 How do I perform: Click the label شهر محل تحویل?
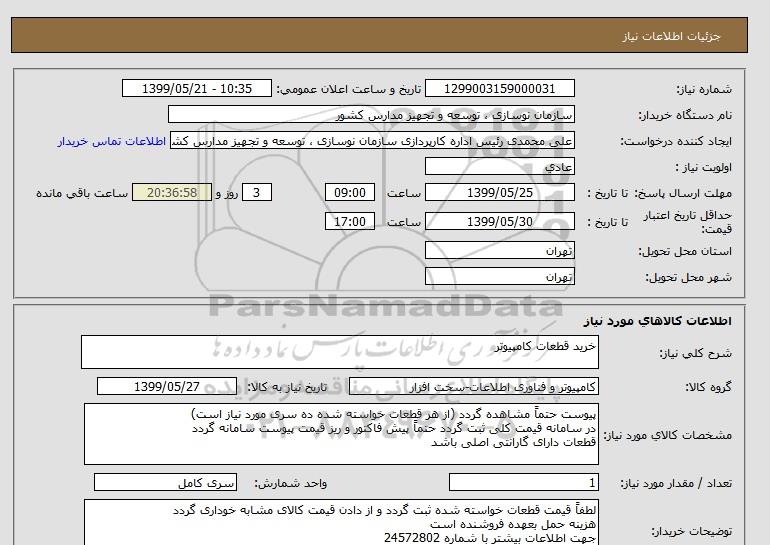[x=688, y=277]
